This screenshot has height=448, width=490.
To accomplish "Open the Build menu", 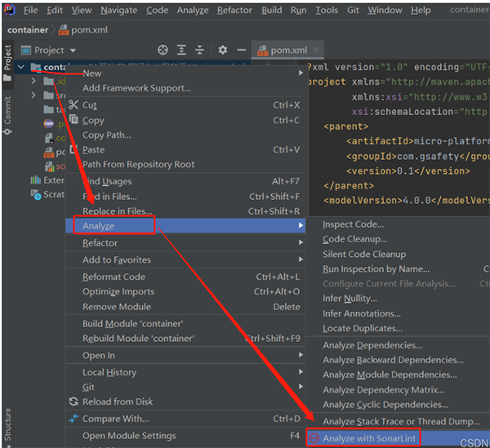I will point(272,11).
